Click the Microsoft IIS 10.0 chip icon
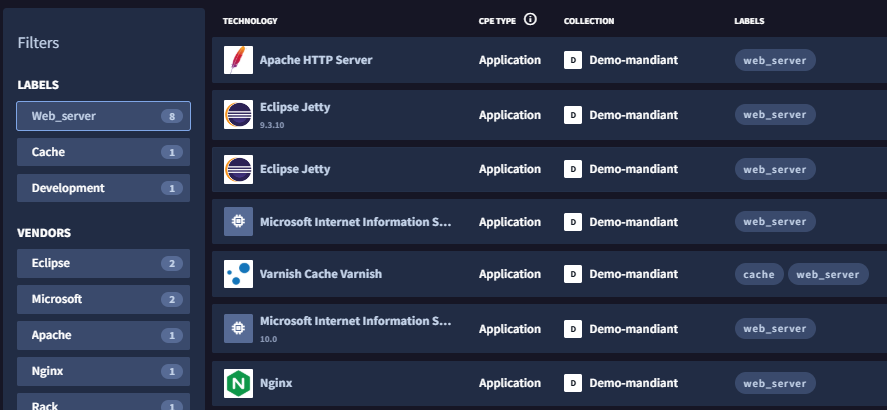 (x=238, y=328)
